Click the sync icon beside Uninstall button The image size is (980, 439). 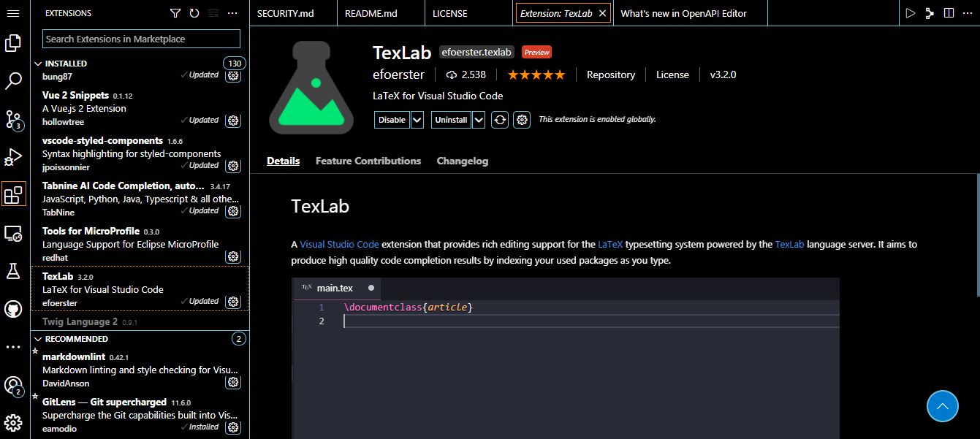coord(500,120)
